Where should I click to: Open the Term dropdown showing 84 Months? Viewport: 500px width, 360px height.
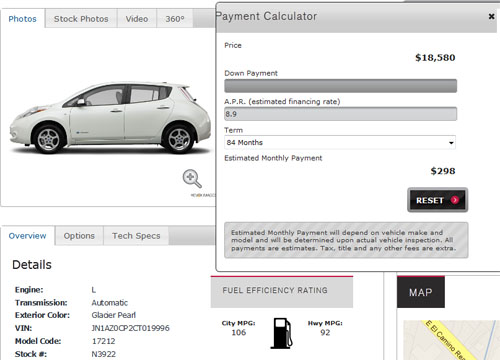point(340,143)
